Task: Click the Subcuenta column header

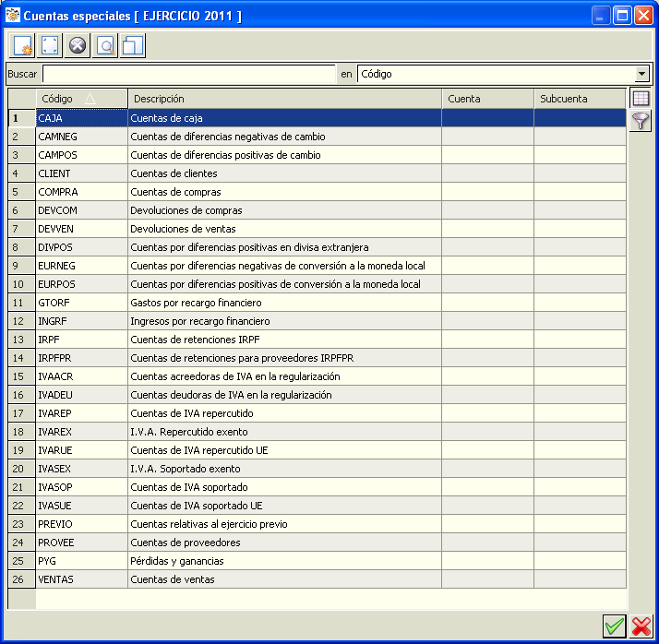Action: [580, 99]
